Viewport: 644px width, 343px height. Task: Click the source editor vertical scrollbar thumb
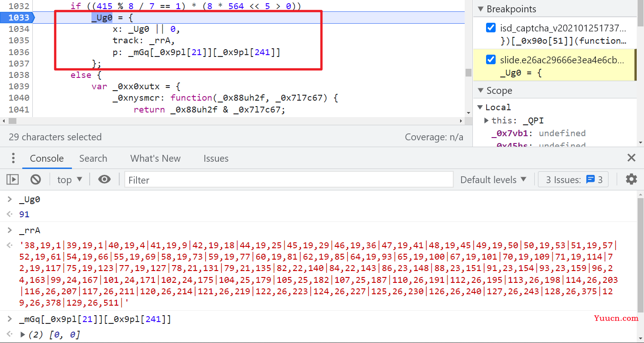[468, 72]
